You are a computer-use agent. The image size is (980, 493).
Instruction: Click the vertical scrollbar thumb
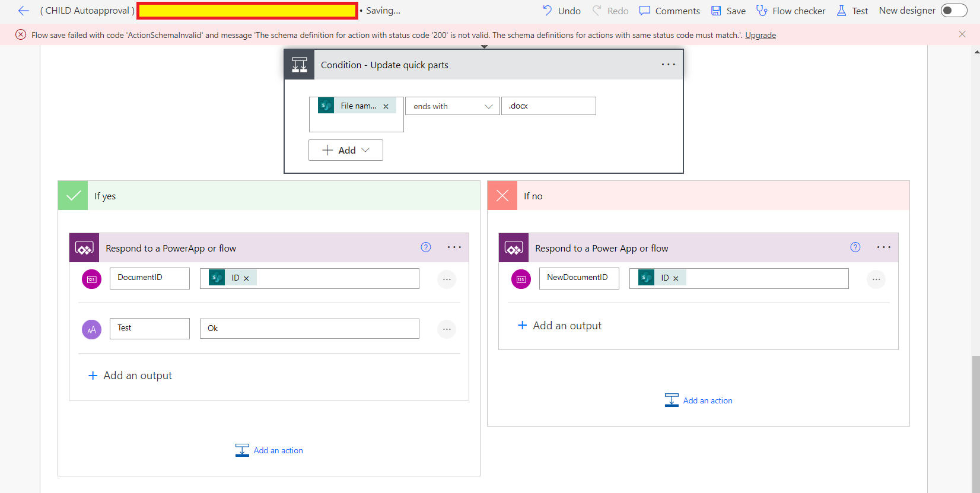976,424
